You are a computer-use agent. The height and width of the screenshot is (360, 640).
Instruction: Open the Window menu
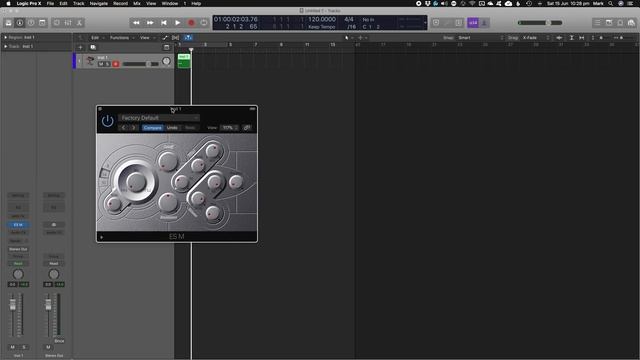click(170, 3)
